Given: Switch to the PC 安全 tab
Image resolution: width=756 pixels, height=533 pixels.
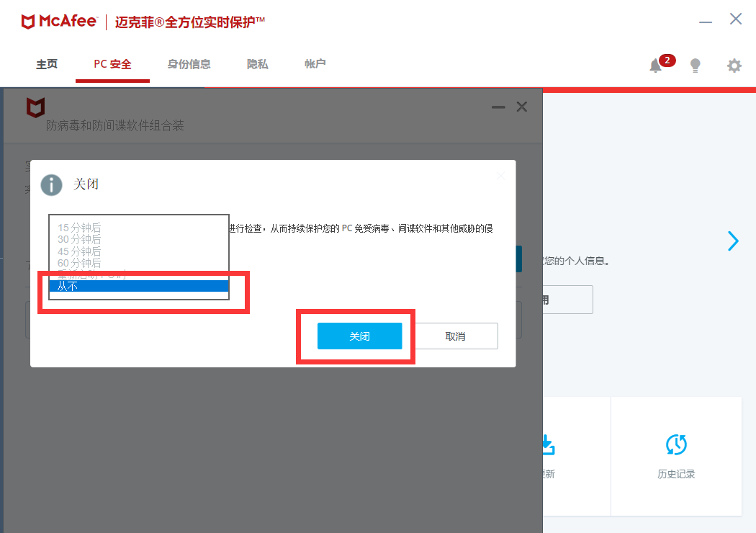Looking at the screenshot, I should (x=112, y=64).
